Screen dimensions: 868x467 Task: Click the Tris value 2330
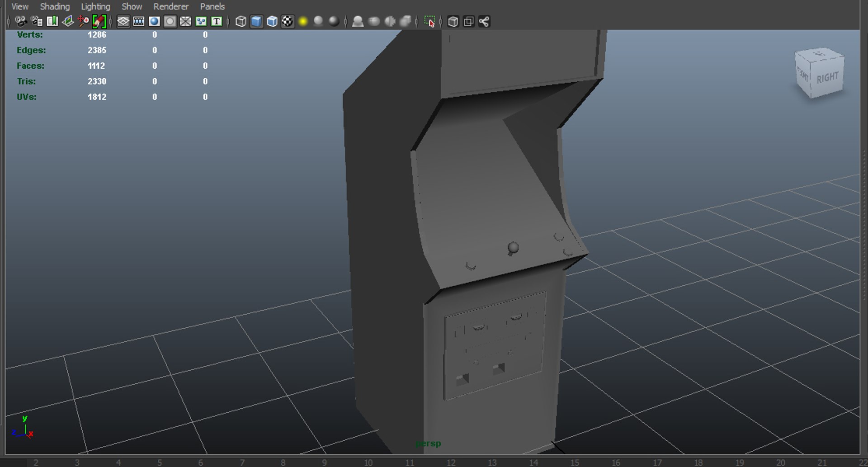[x=97, y=81]
